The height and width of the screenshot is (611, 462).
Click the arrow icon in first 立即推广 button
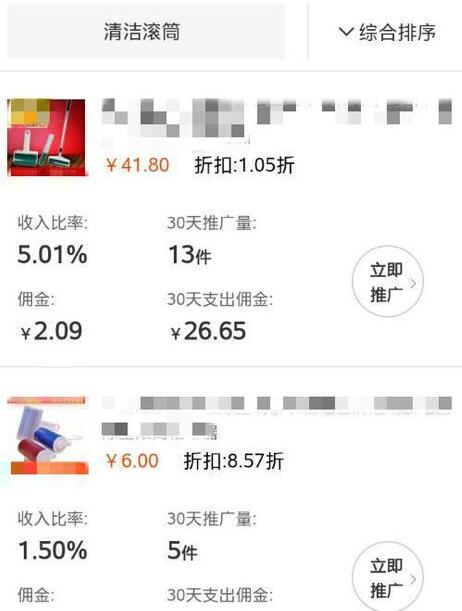[x=413, y=283]
